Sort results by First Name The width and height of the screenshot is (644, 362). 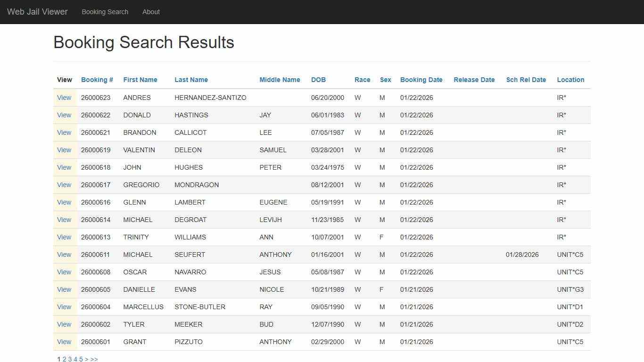[x=140, y=80]
